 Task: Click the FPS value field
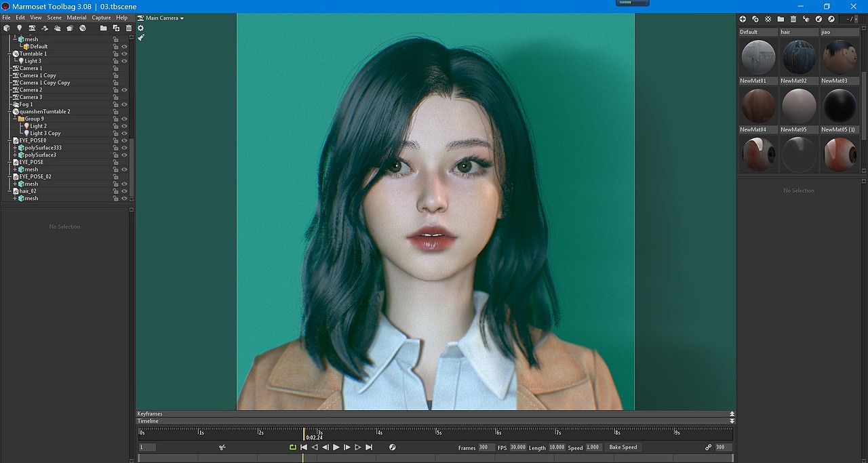(x=517, y=447)
